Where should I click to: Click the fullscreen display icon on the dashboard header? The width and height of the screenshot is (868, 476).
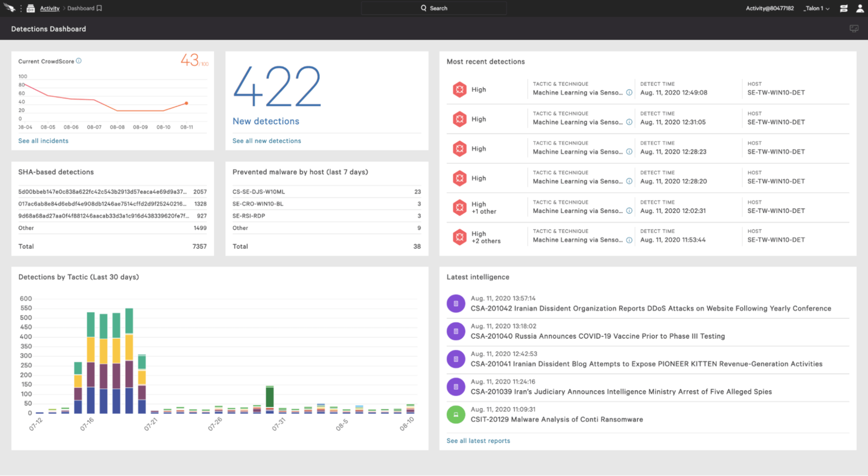853,28
